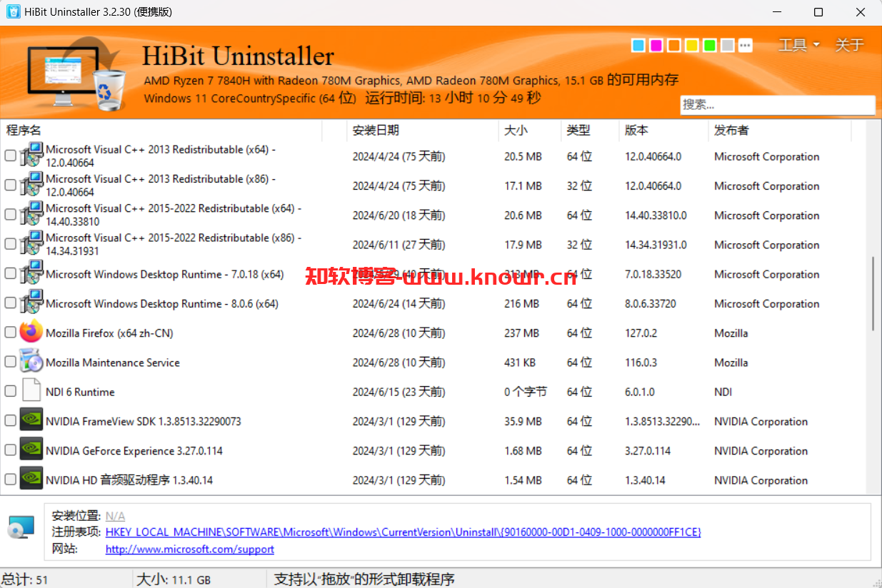Tick the Mozilla Firefox checkbox
Viewport: 882px width, 588px height.
pyautogui.click(x=10, y=332)
